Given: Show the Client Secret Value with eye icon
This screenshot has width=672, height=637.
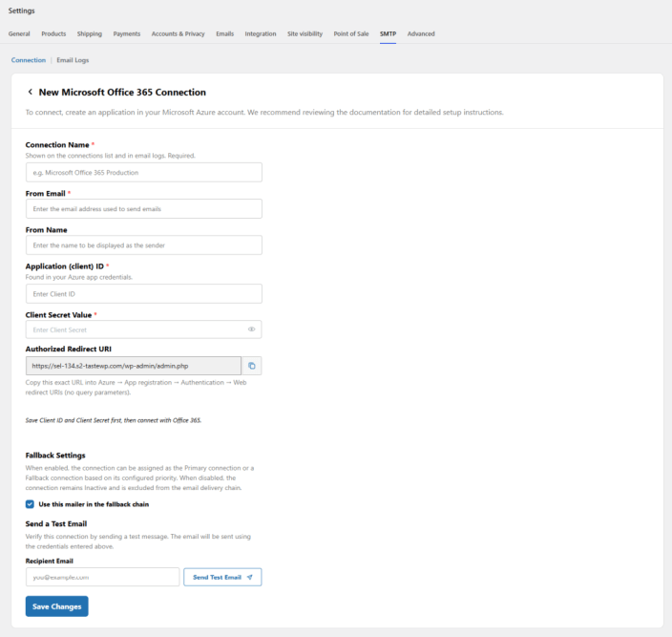Looking at the screenshot, I should click(x=252, y=329).
